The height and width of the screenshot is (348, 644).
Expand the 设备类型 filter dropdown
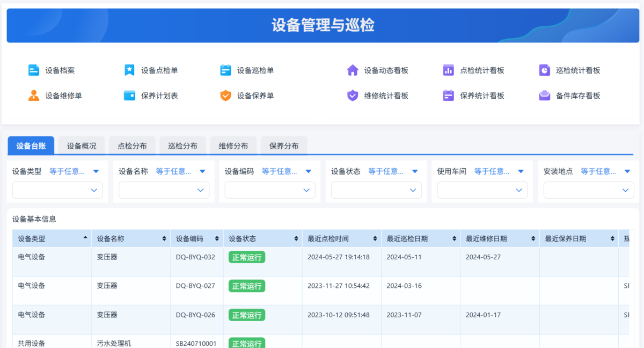pyautogui.click(x=57, y=190)
